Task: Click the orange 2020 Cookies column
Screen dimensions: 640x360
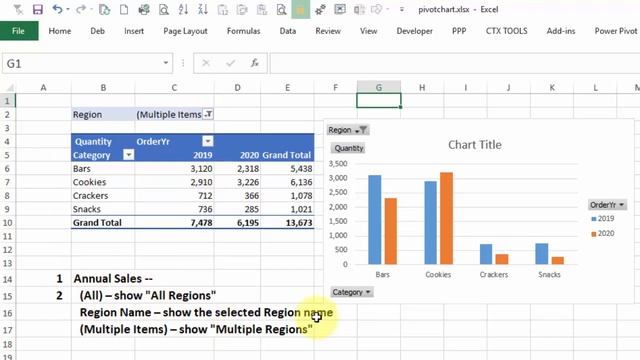Action: click(447, 218)
